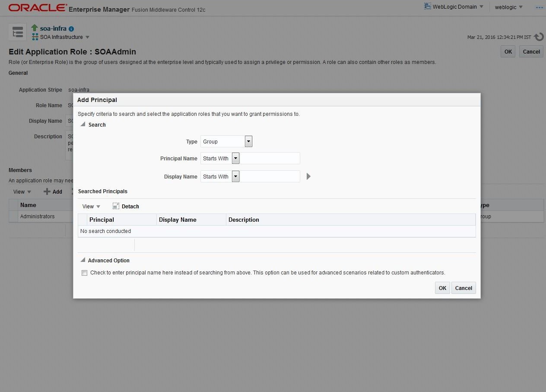Image resolution: width=546 pixels, height=392 pixels.
Task: Click the Add Principal dialog title
Action: 97,100
